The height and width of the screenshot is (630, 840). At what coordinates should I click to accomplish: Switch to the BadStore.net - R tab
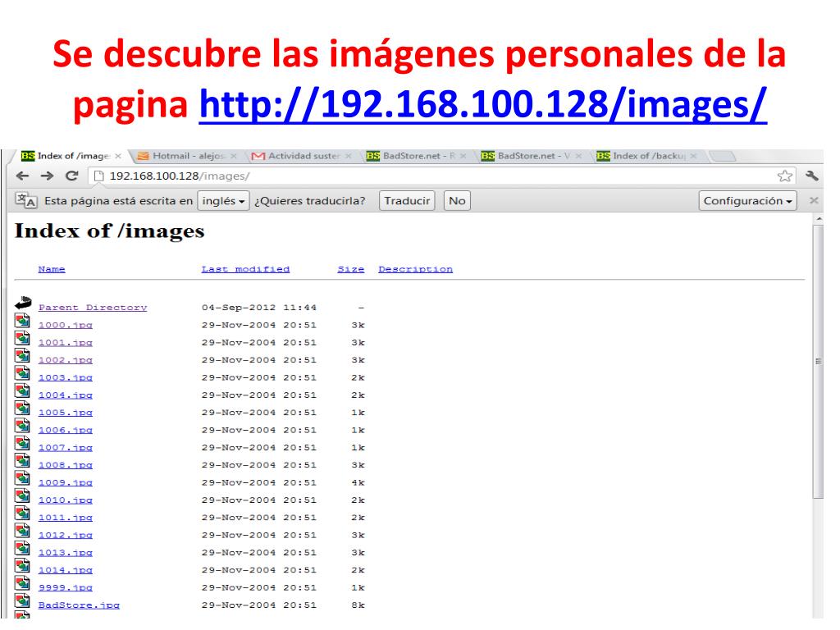[x=415, y=156]
